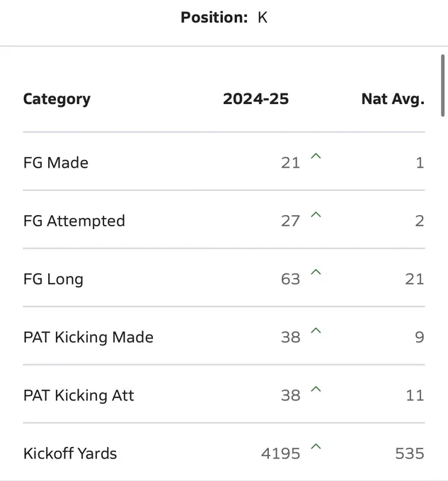Click the table's vertical scrollbar thumb
448x481 pixels.
(442, 86)
